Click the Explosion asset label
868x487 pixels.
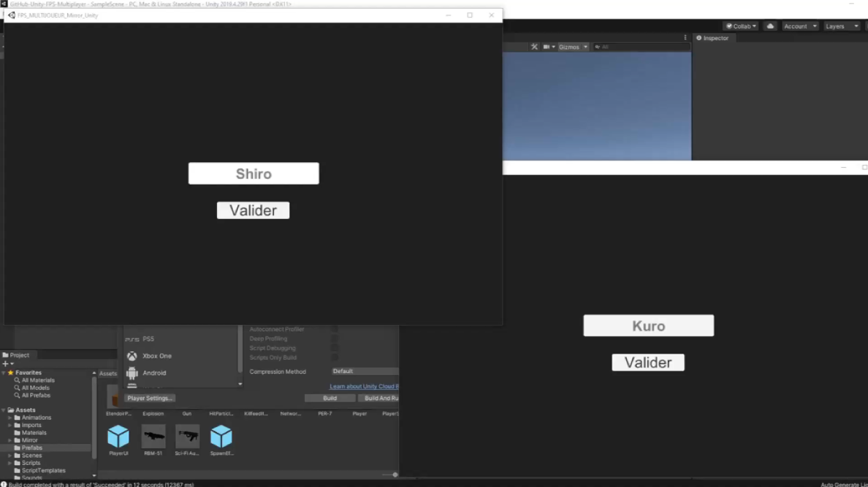(x=153, y=413)
